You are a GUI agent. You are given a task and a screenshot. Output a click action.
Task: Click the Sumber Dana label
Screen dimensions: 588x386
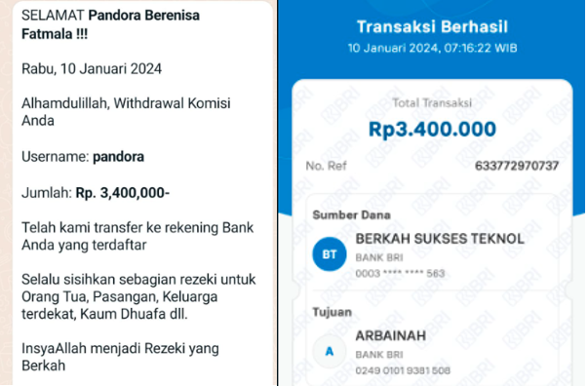352,215
